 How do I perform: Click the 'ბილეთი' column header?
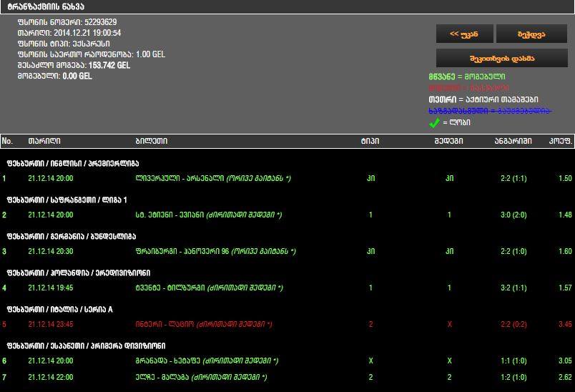pos(152,141)
